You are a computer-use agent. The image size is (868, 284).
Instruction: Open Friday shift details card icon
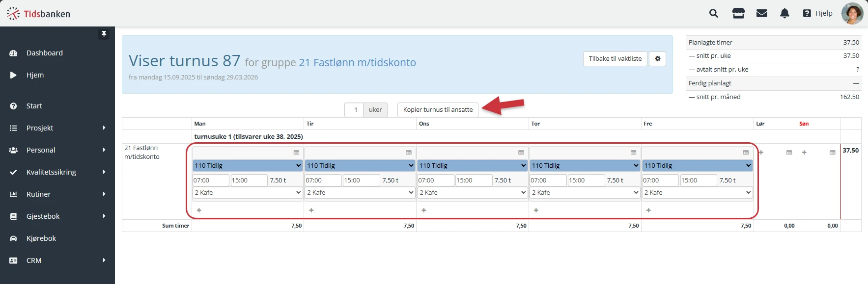(x=746, y=153)
